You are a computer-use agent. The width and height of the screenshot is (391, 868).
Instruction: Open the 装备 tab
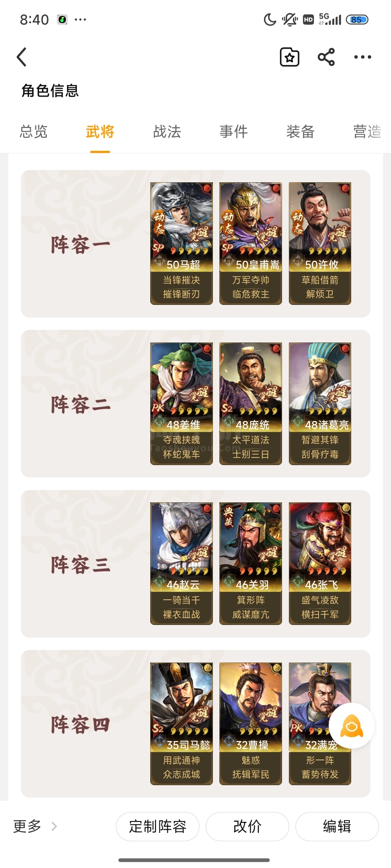coord(300,132)
